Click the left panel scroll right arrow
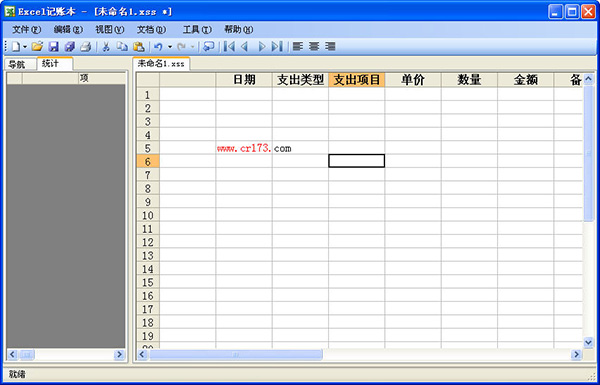This screenshot has height=385, width=600. point(120,355)
